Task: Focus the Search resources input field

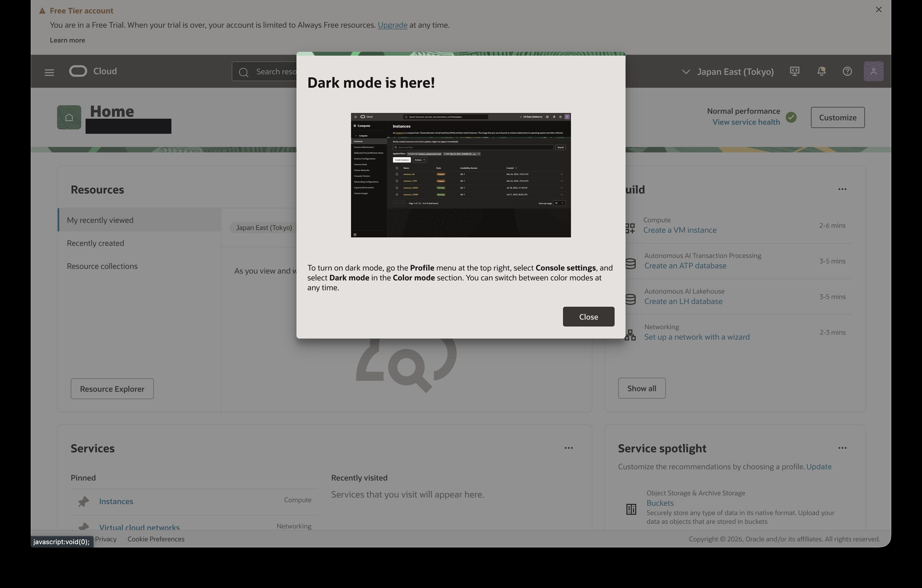Action: (x=264, y=72)
